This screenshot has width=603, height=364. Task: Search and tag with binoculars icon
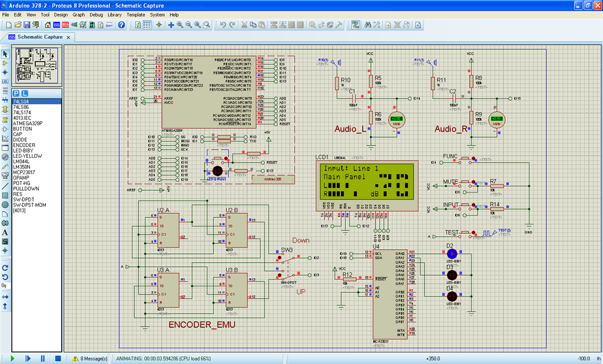tap(368, 25)
